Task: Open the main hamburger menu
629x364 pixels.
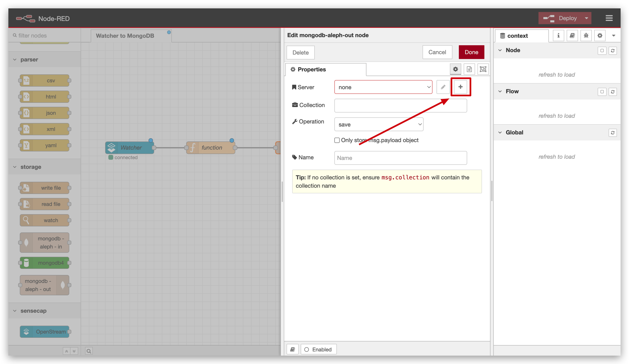Action: tap(609, 18)
